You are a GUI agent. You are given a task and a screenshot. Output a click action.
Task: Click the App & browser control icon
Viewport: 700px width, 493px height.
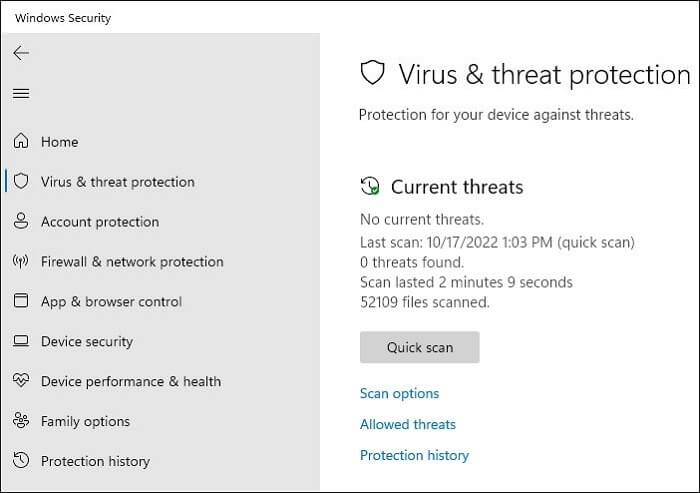(21, 301)
